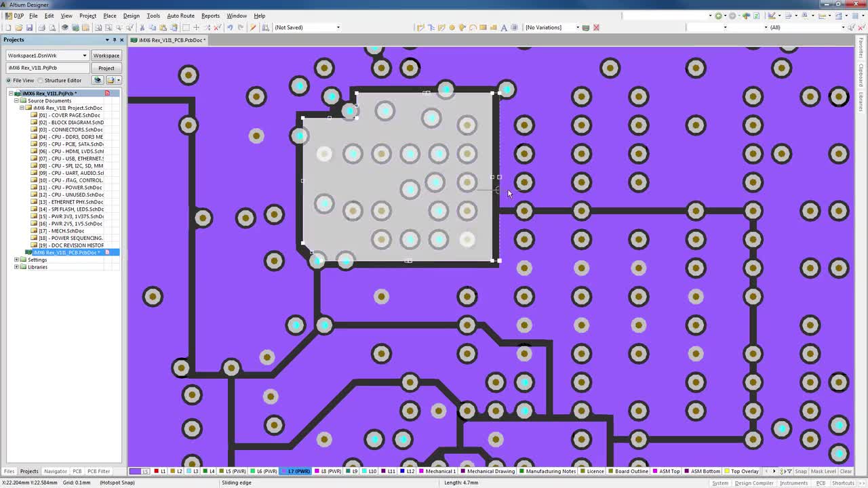Open the Variations dropdown
The height and width of the screenshot is (488, 868).
pos(577,27)
